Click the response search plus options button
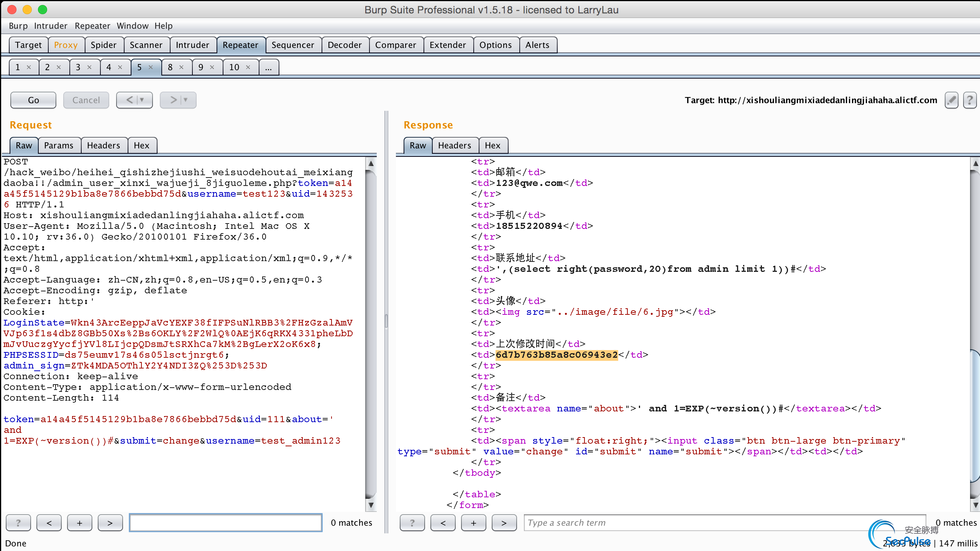The width and height of the screenshot is (980, 551). (x=473, y=523)
